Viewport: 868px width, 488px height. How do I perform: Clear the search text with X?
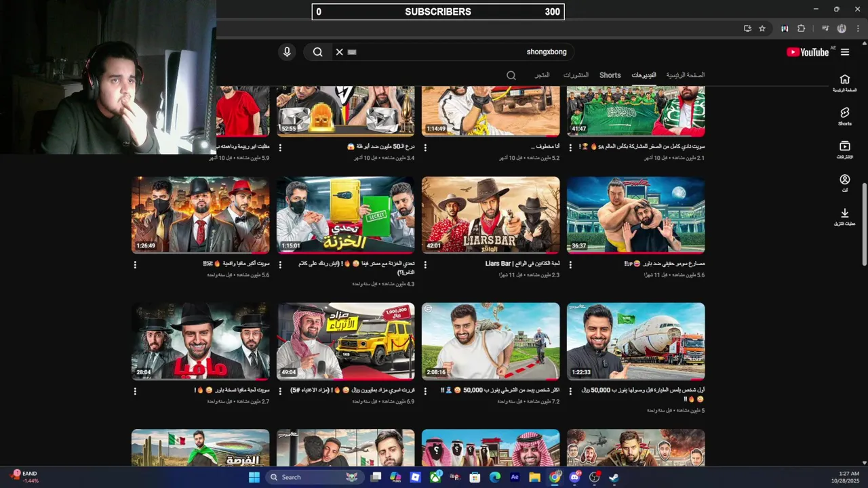(340, 52)
